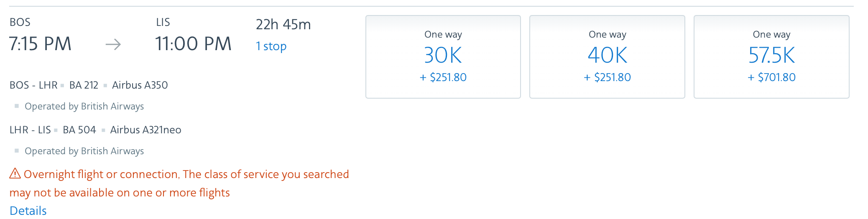
Task: Click the 22h 45m trip duration
Action: [x=283, y=25]
